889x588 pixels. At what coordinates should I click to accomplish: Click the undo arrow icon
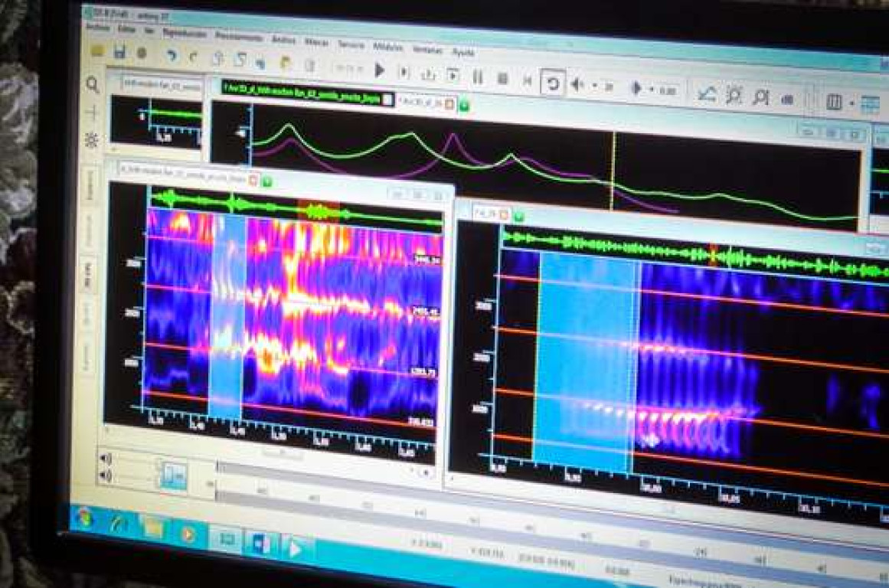pyautogui.click(x=172, y=55)
